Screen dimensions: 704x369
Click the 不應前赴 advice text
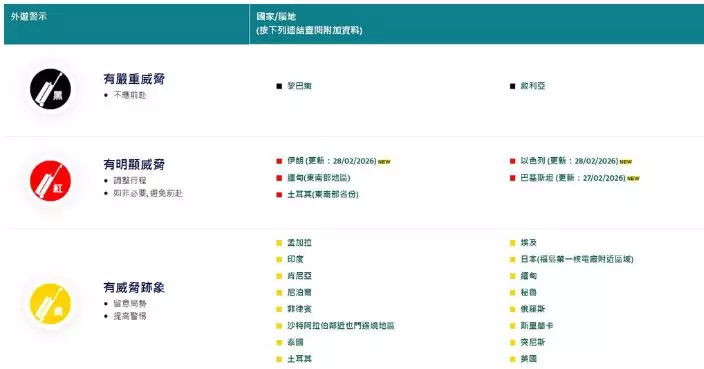130,95
